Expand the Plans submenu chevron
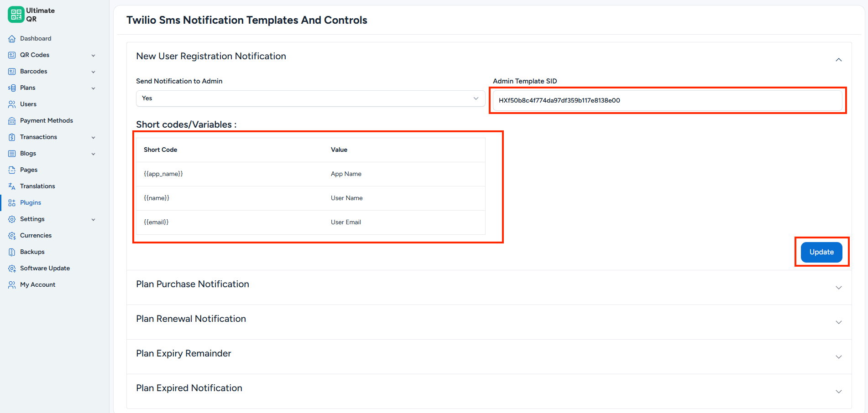The image size is (868, 413). [93, 88]
